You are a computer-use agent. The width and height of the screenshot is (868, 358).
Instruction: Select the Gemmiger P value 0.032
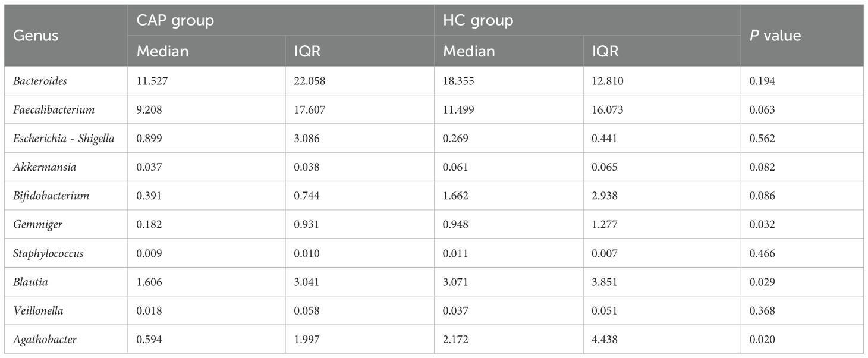(762, 224)
